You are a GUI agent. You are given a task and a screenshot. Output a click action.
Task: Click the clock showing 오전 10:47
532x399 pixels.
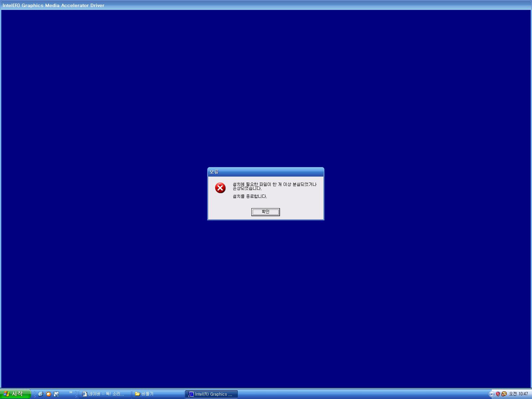coord(518,394)
